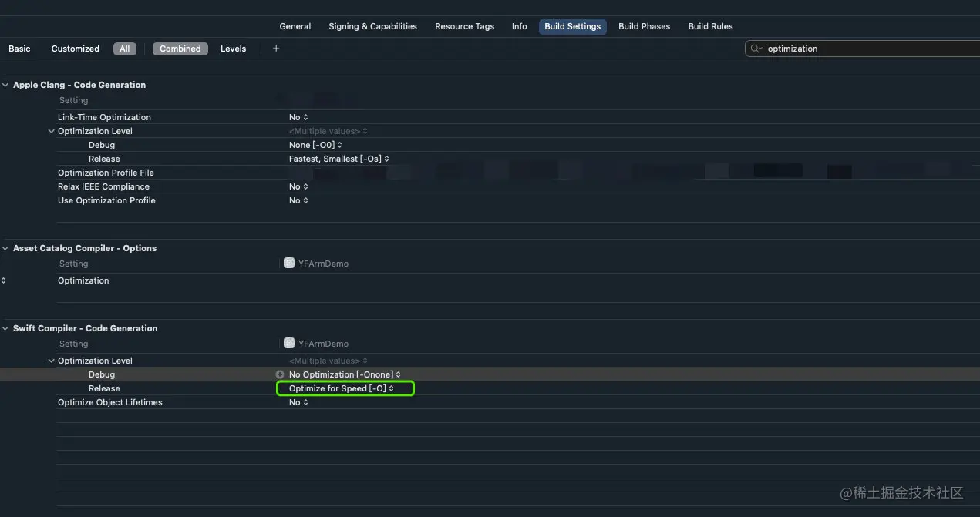The image size is (980, 517).
Task: Select Debug row under Apple Clang
Action: click(x=102, y=145)
